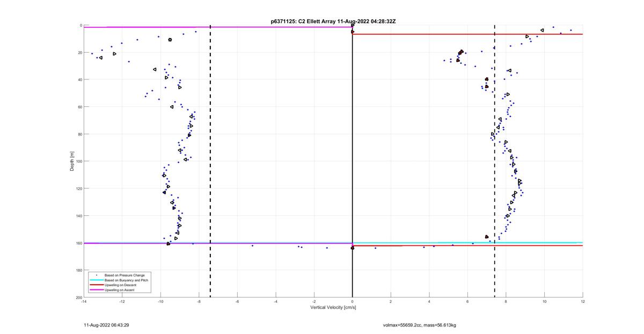Click depth axis tick label "40"

click(79, 79)
